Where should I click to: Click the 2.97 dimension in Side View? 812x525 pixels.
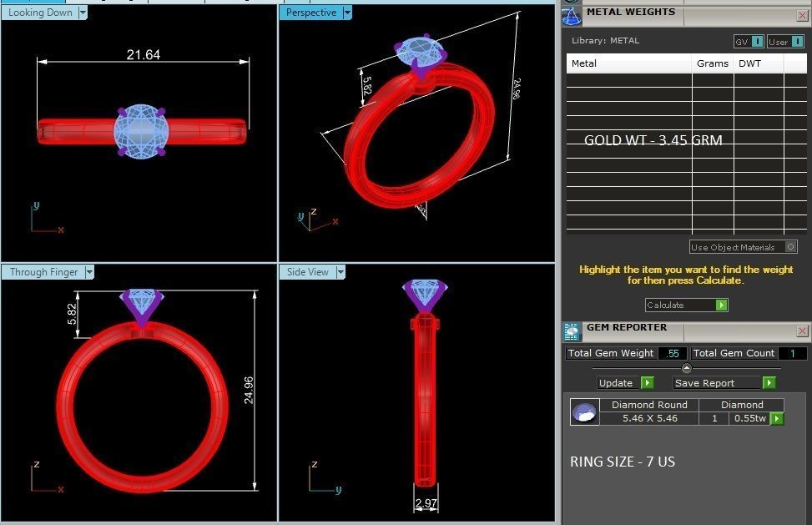click(x=426, y=502)
